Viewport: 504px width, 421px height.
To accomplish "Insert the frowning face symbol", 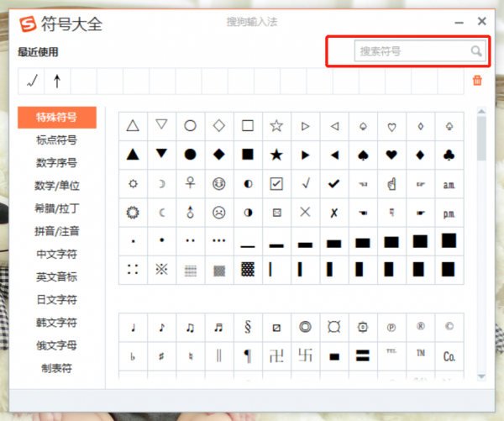I will click(x=219, y=213).
